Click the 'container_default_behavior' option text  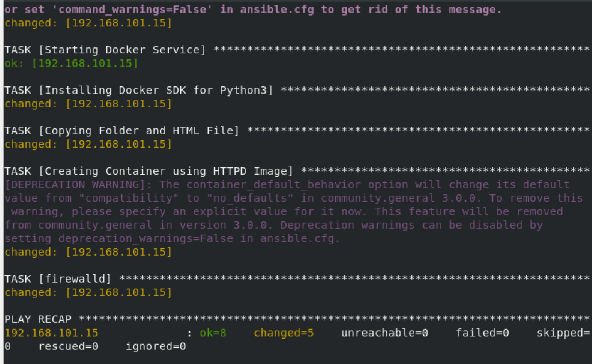click(274, 184)
